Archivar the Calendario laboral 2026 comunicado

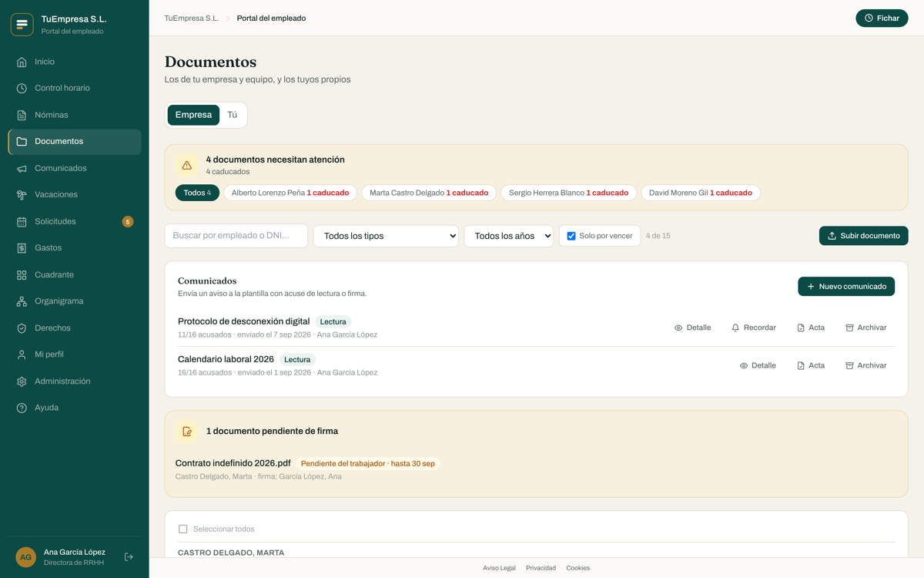tap(866, 365)
